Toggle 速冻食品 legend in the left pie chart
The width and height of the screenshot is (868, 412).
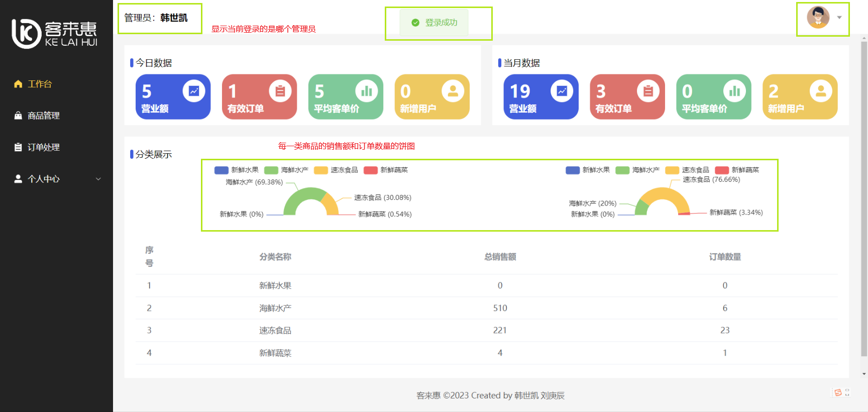coord(336,170)
